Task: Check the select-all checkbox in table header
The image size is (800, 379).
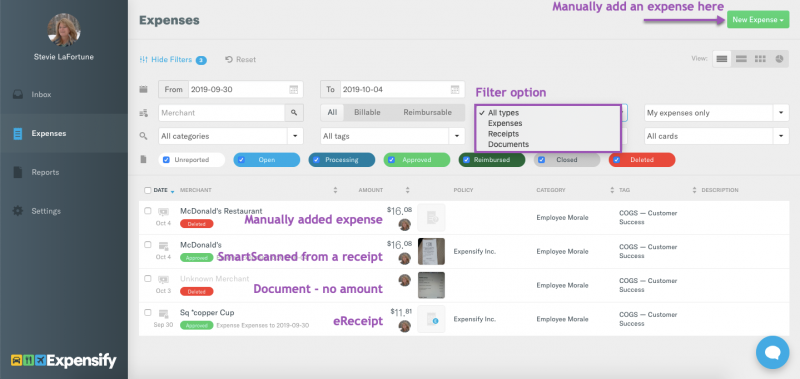Action: coord(147,190)
